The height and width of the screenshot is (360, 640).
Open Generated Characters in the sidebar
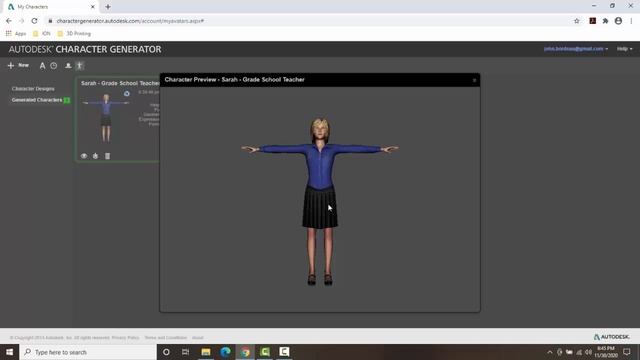(37, 100)
